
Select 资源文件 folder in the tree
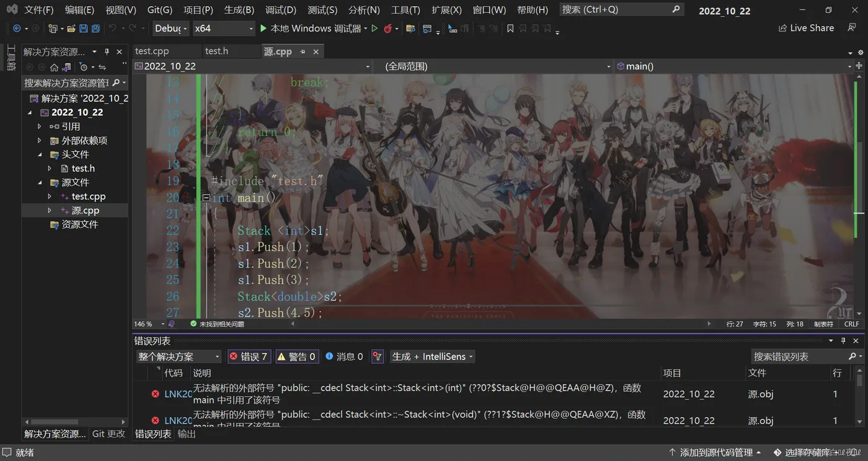[x=80, y=224]
